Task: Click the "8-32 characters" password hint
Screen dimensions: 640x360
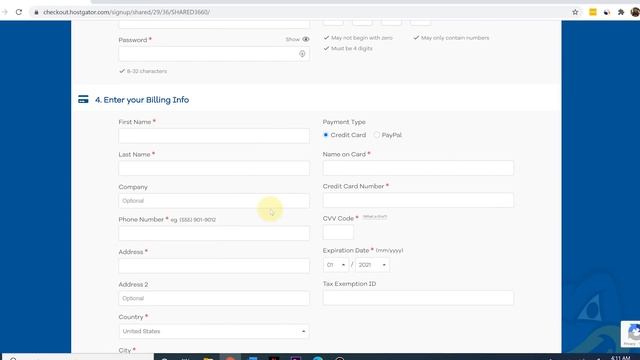Action: [x=147, y=71]
